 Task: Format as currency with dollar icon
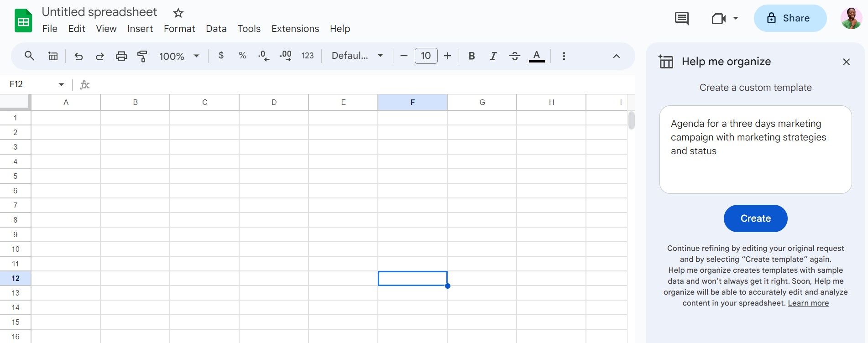pyautogui.click(x=221, y=56)
